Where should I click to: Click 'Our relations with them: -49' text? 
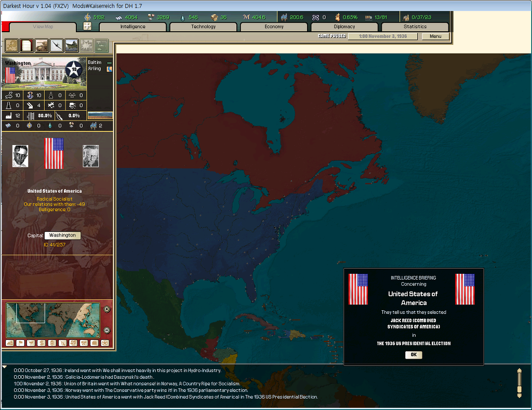[x=54, y=204]
